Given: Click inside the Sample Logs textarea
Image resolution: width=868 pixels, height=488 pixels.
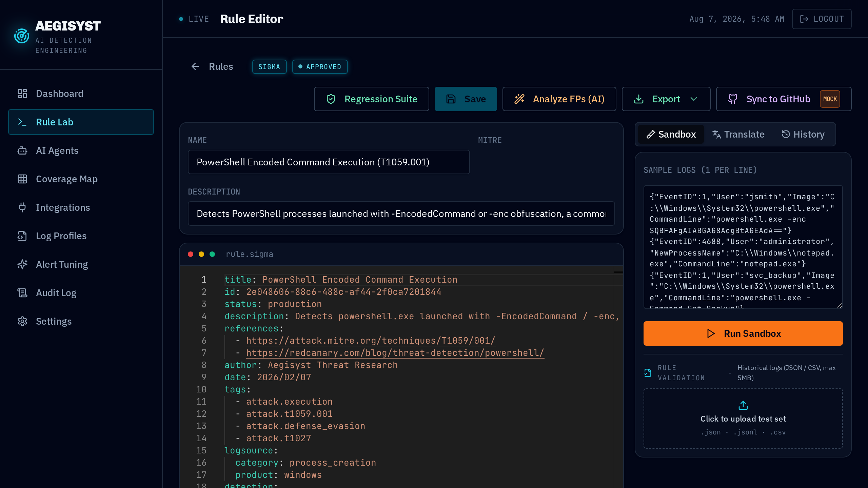Looking at the screenshot, I should [743, 247].
